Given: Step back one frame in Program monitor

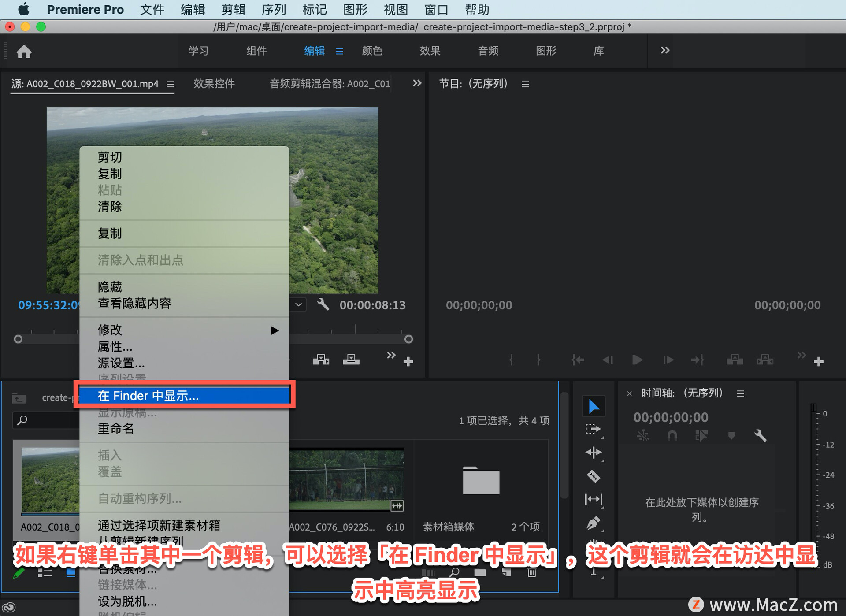Looking at the screenshot, I should tap(608, 360).
